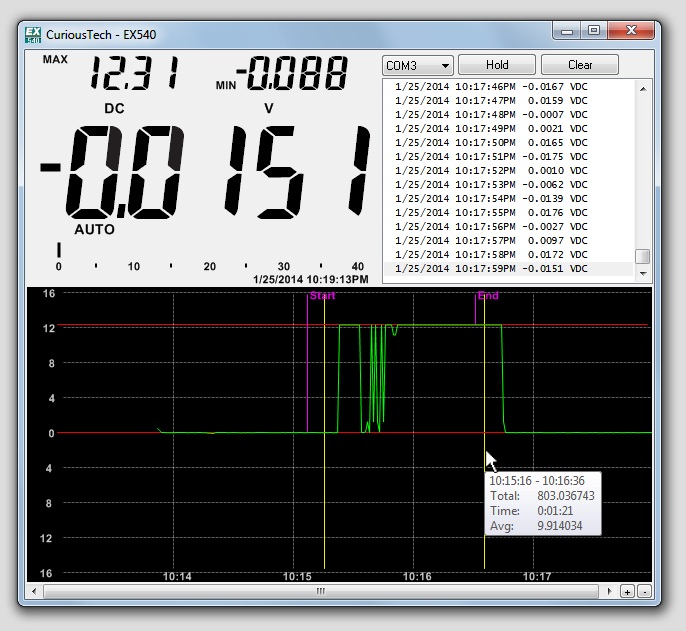Click the DC mode indicator
Viewport: 686px width, 631px height.
tap(114, 109)
